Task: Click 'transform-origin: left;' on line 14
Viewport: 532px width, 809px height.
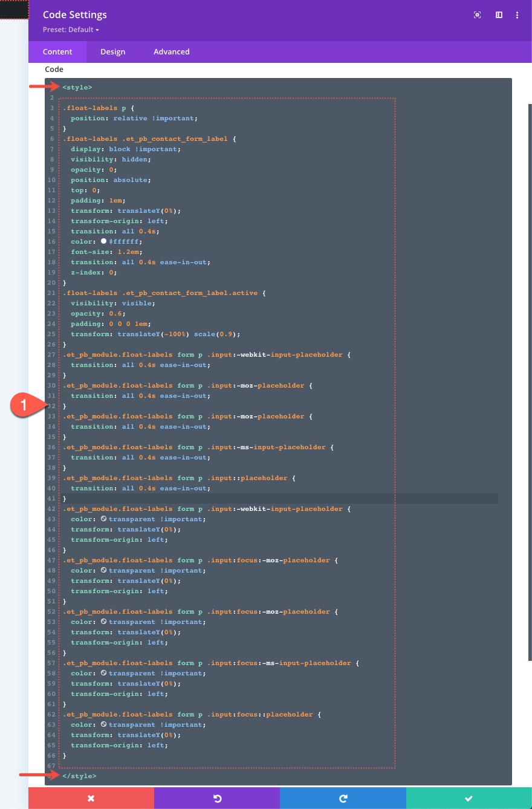Action: click(x=119, y=221)
